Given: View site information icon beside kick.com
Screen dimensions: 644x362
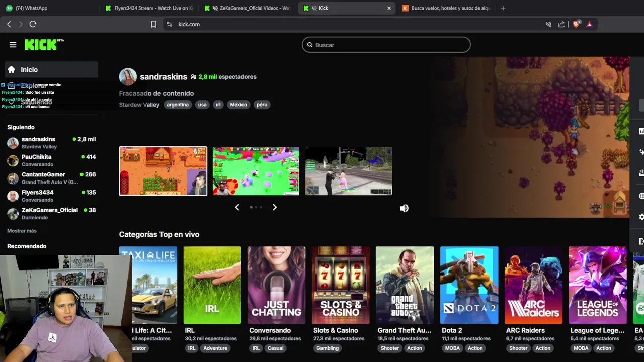Looking at the screenshot, I should pos(170,24).
